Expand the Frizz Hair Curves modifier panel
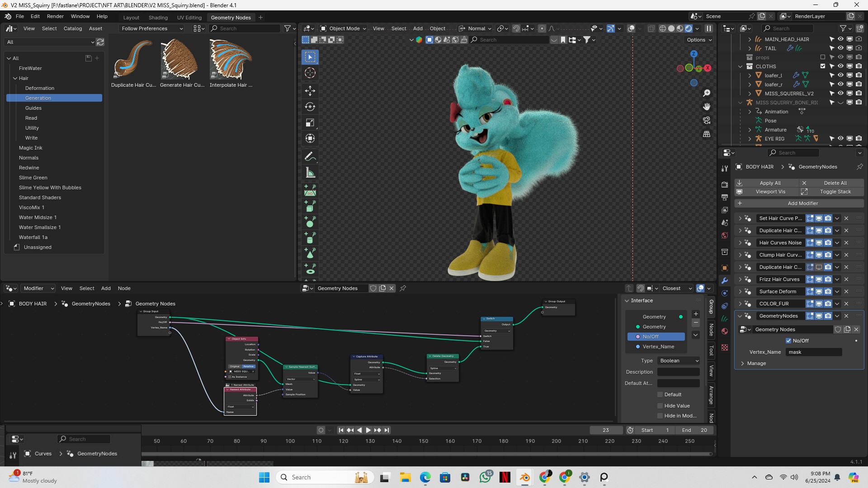This screenshot has height=488, width=868. click(x=740, y=279)
